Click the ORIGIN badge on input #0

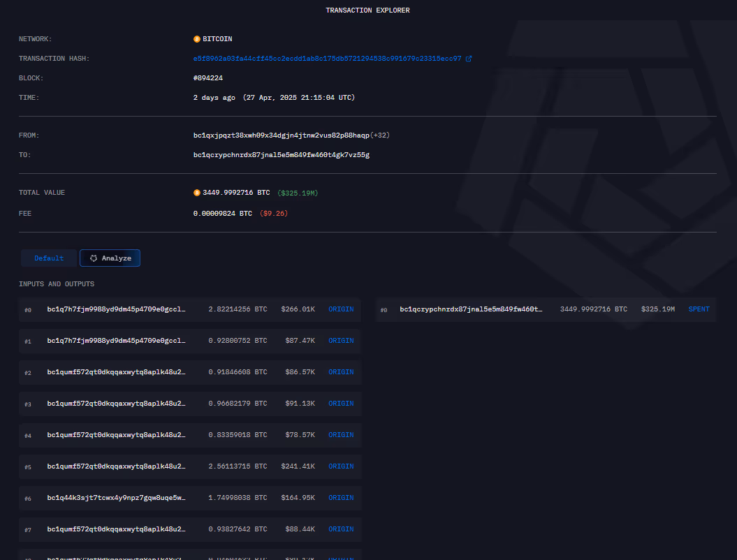(340, 309)
